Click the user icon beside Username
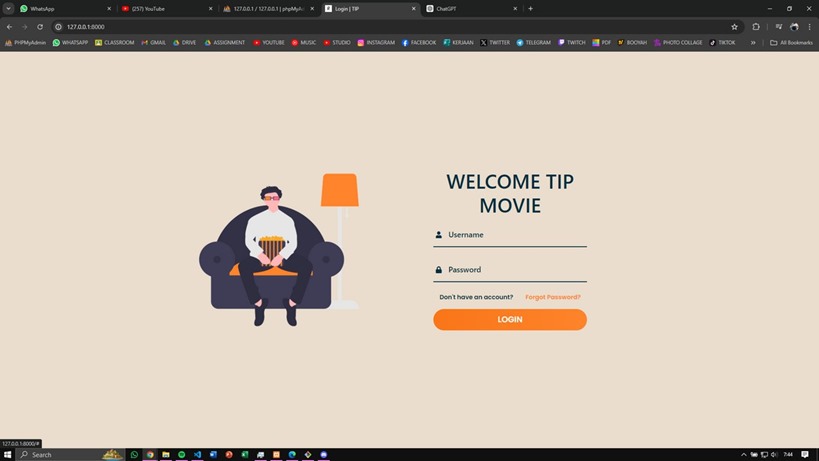 pyautogui.click(x=438, y=235)
